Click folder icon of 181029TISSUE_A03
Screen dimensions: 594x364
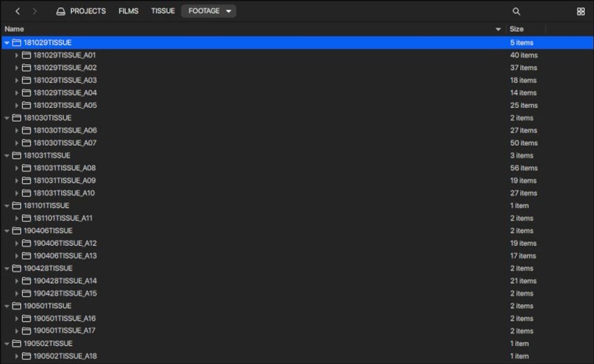[x=26, y=80]
